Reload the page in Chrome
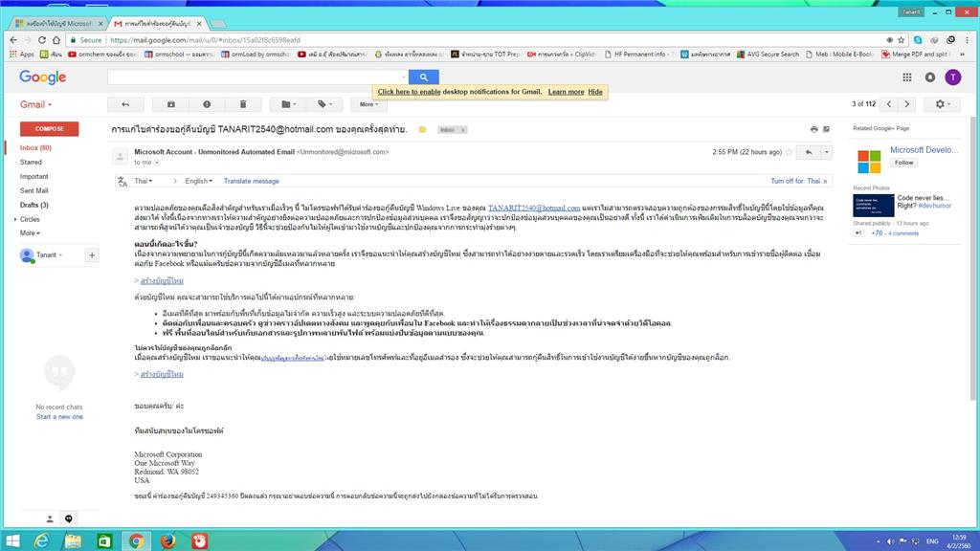The width and height of the screenshot is (980, 551). [x=42, y=40]
